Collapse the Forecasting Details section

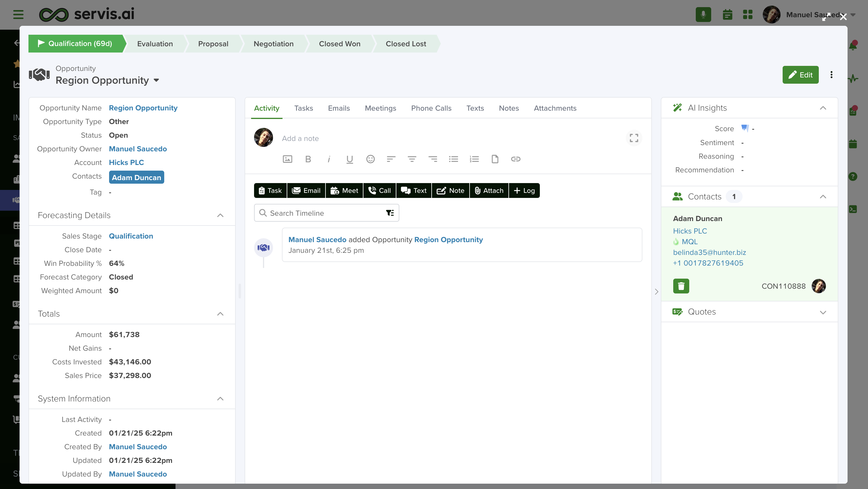point(220,215)
